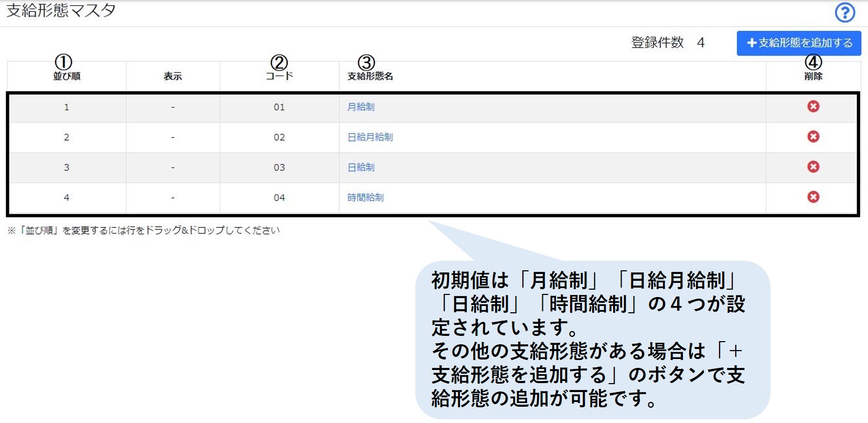Open the 月給制 link
The image size is (868, 423).
pyautogui.click(x=361, y=107)
